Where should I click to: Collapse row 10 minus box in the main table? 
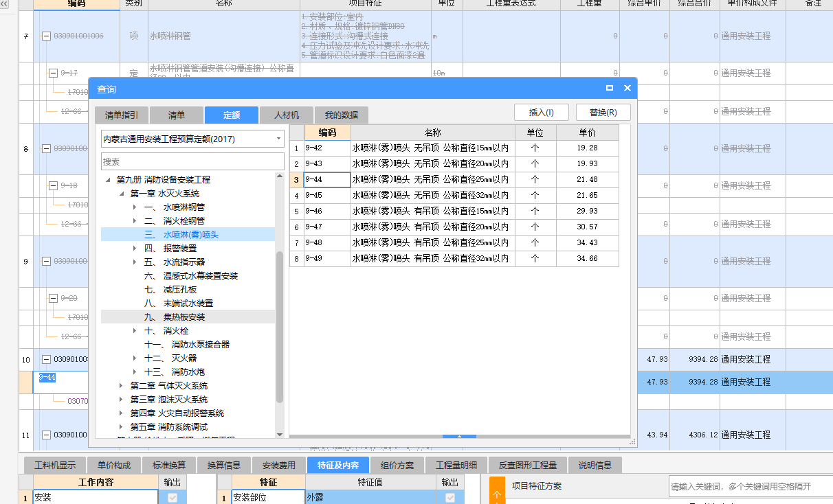click(46, 359)
